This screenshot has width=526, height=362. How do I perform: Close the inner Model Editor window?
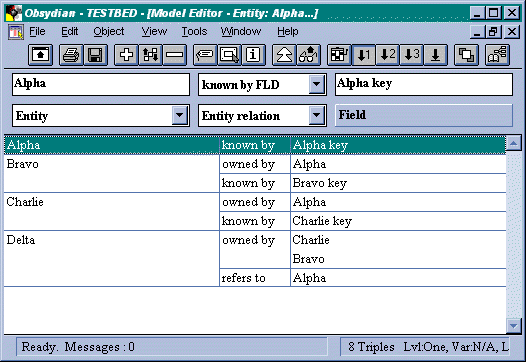[512, 32]
